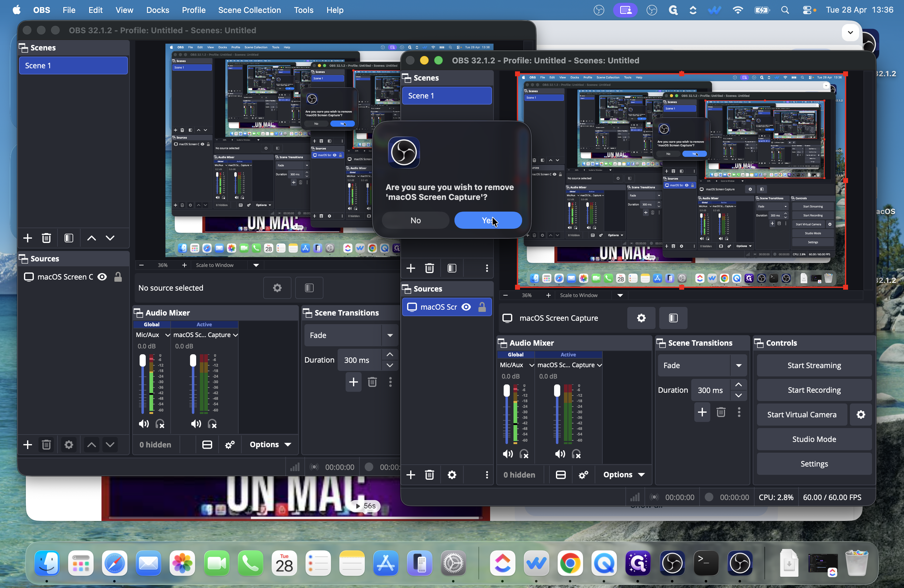
Task: Open Settings from the Controls dock
Action: pyautogui.click(x=814, y=464)
